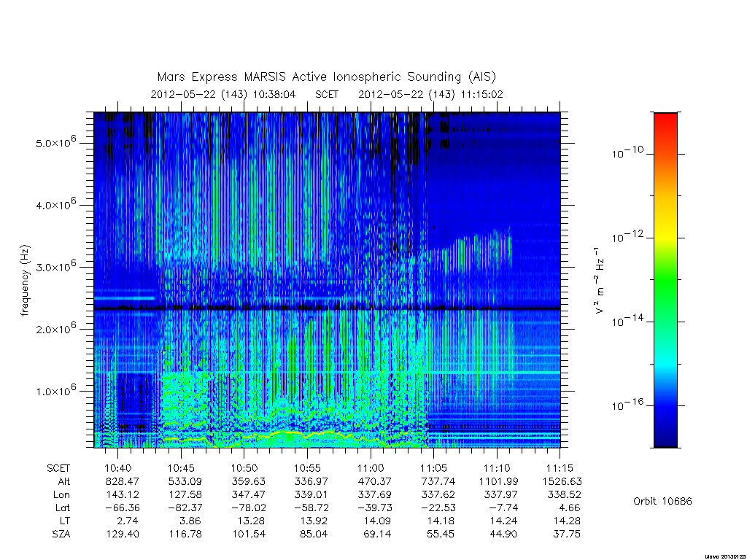Click the 'Lat' row label
The width and height of the screenshot is (747, 560).
click(x=63, y=508)
